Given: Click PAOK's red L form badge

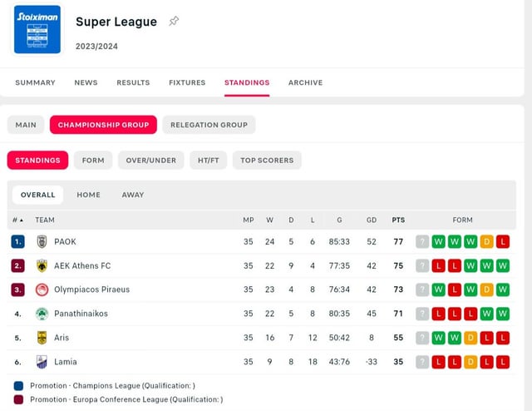Looking at the screenshot, I should (x=503, y=242).
